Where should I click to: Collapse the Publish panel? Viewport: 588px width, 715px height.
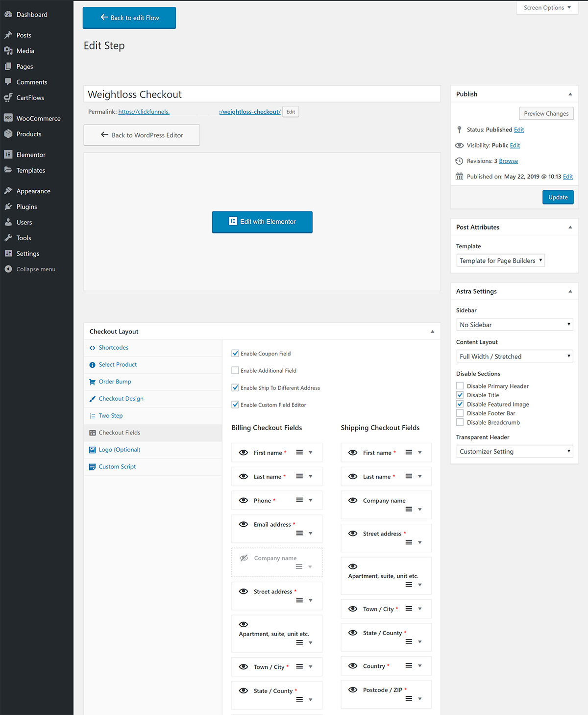tap(570, 94)
